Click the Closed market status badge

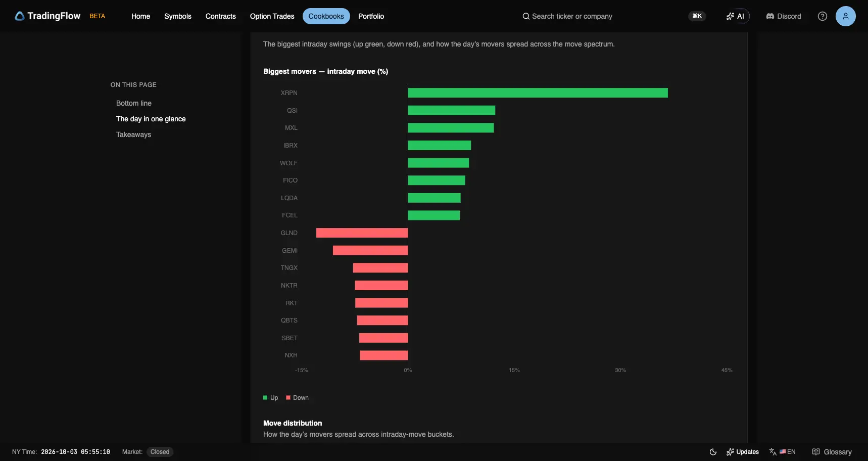[160, 452]
